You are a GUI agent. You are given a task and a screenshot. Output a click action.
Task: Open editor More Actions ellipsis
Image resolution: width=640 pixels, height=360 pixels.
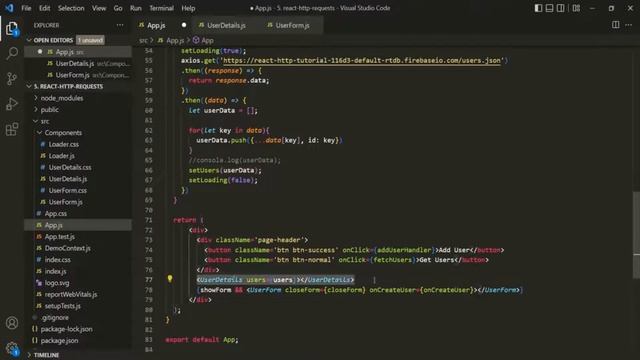point(629,25)
